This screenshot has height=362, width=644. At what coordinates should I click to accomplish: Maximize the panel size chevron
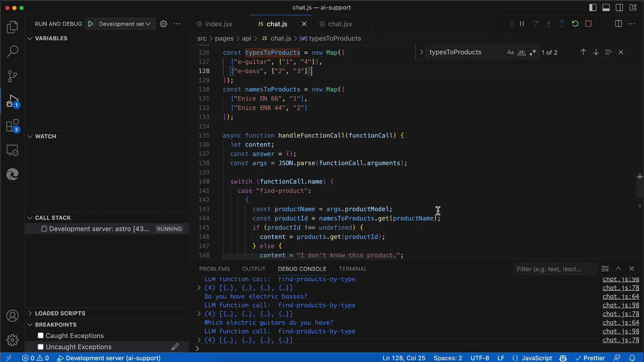click(x=618, y=269)
